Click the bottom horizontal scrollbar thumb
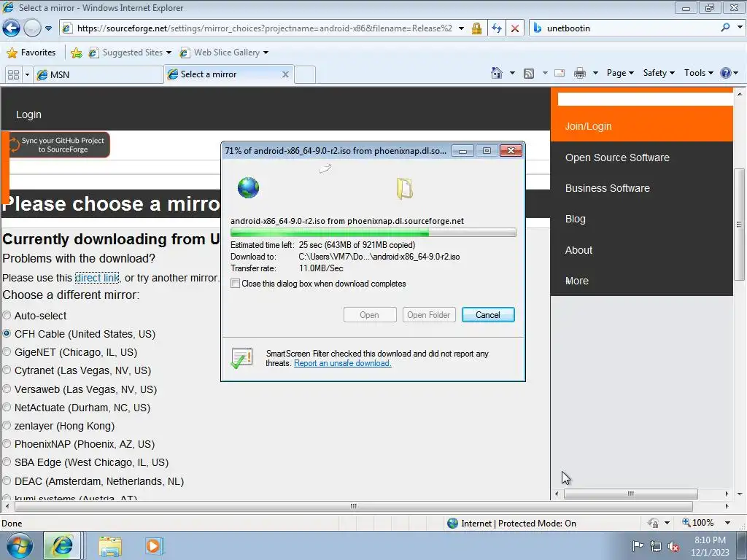Viewport: 747px width, 560px height. click(354, 506)
